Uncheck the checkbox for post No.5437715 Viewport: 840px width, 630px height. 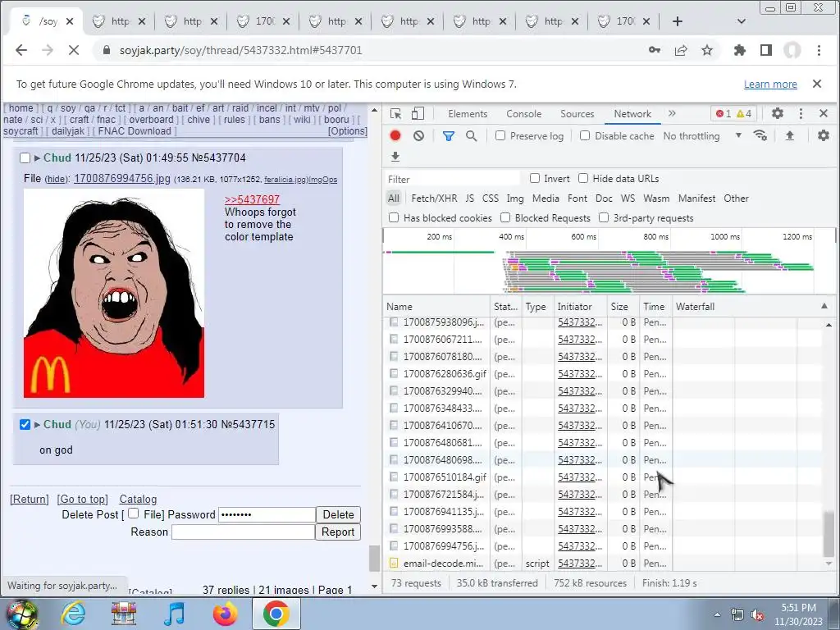[25, 424]
